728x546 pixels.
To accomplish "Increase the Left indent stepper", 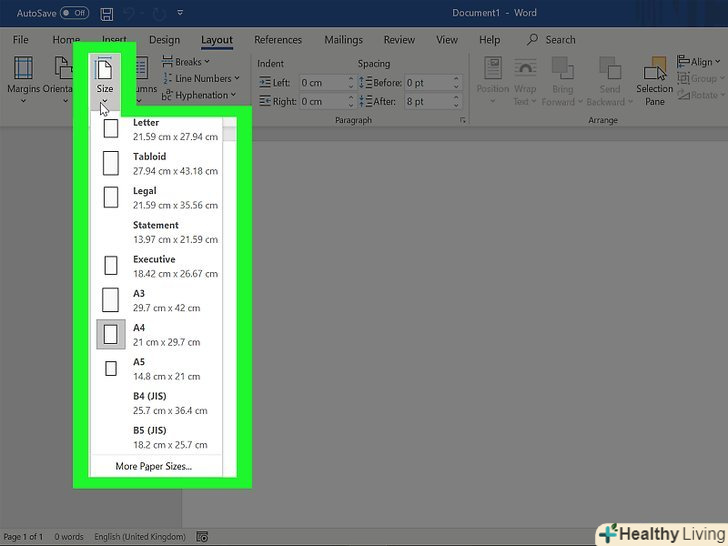I will (x=351, y=79).
